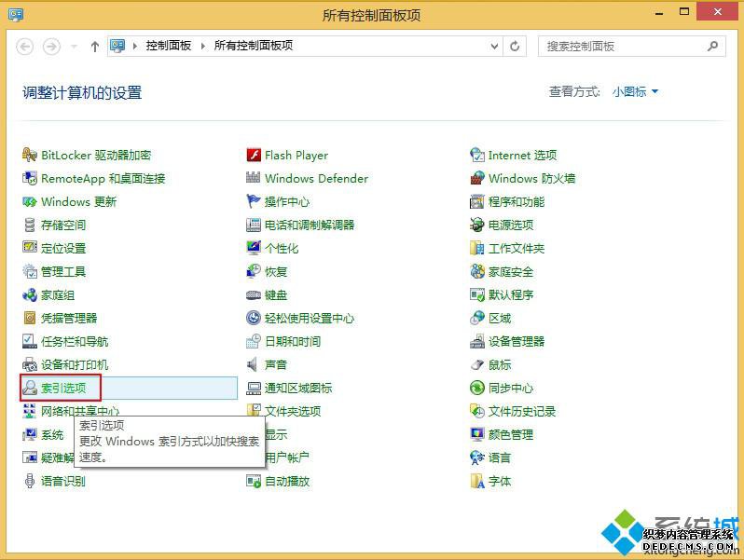Open 定位设置 icon
Viewport: 744px width, 560px height.
tap(30, 248)
